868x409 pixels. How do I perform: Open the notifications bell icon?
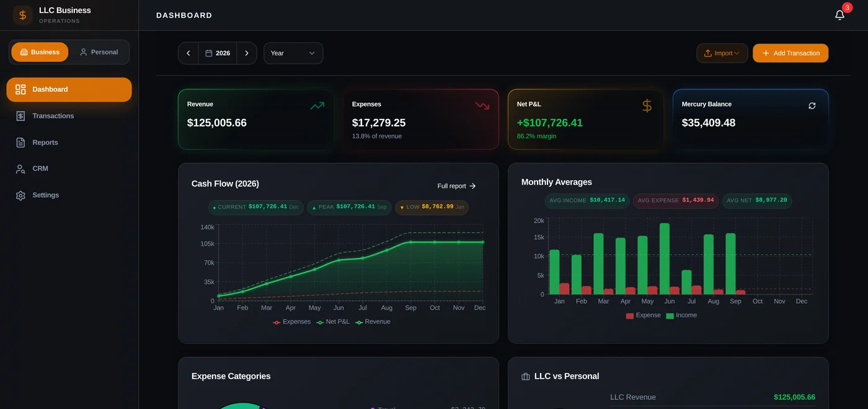tap(839, 15)
